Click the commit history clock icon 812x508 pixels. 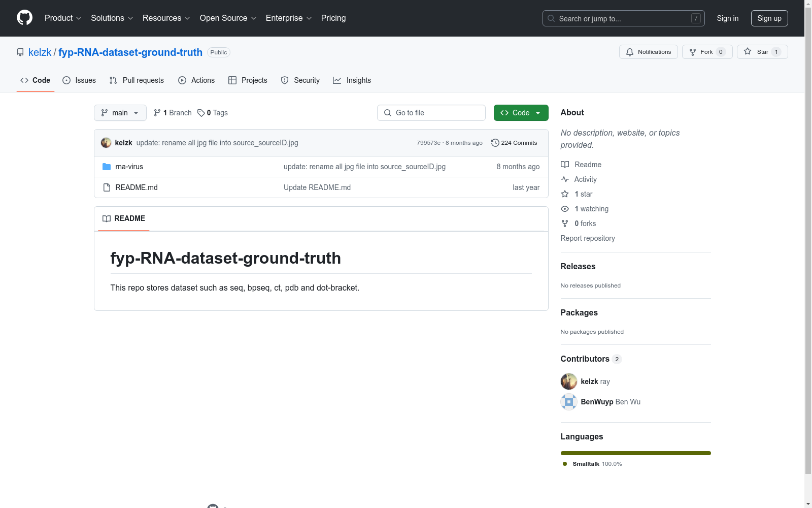[495, 143]
